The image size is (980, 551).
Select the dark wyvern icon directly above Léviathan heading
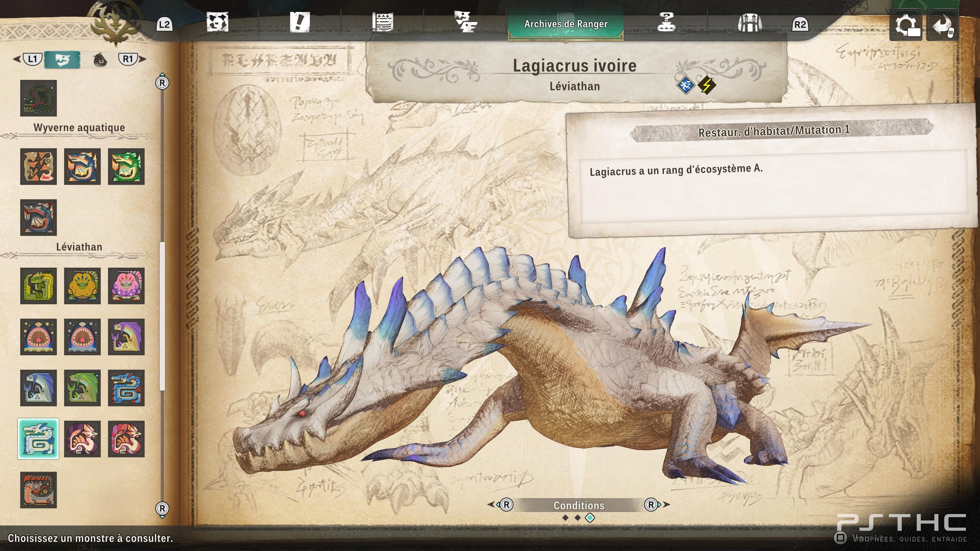pos(39,218)
